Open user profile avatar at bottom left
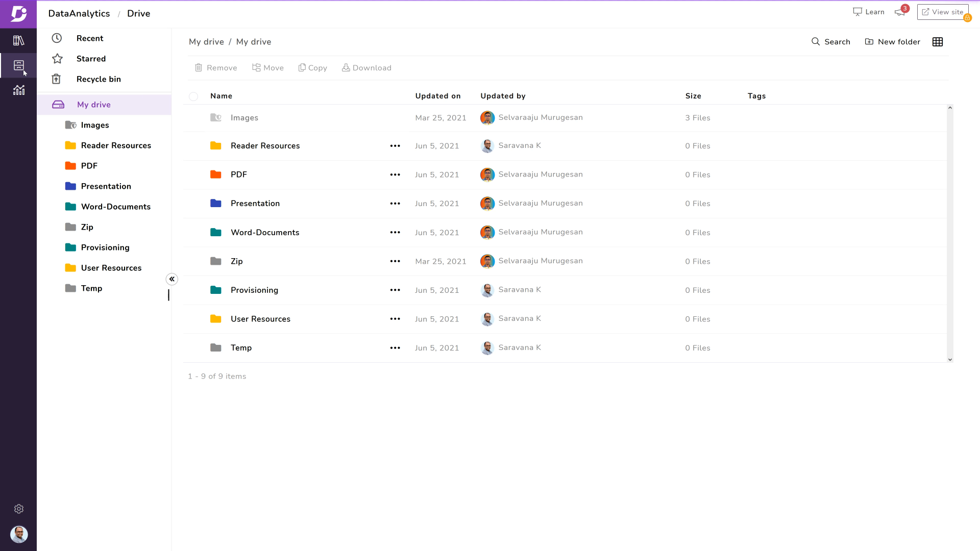The height and width of the screenshot is (551, 980). click(x=19, y=534)
